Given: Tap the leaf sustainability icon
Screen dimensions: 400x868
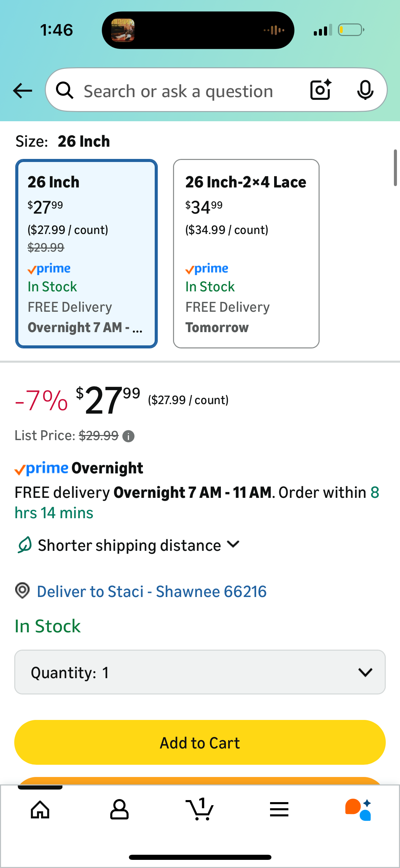Looking at the screenshot, I should tap(25, 545).
